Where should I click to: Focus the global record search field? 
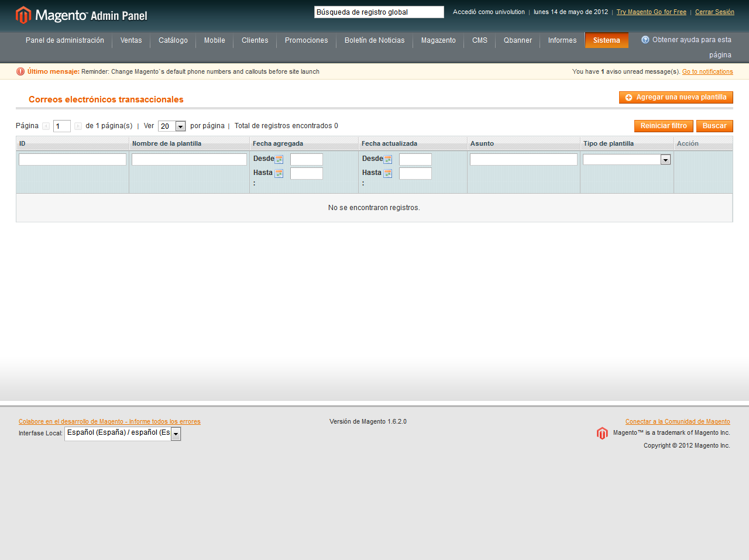(x=379, y=12)
